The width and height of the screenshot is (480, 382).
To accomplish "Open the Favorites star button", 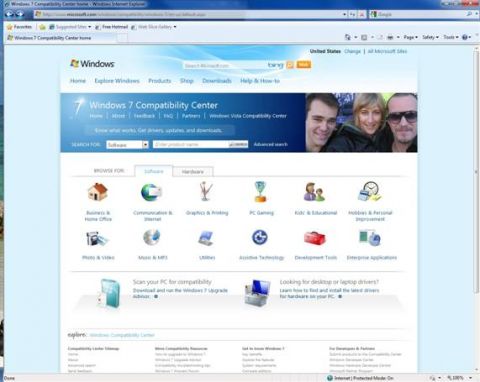I will pyautogui.click(x=19, y=27).
